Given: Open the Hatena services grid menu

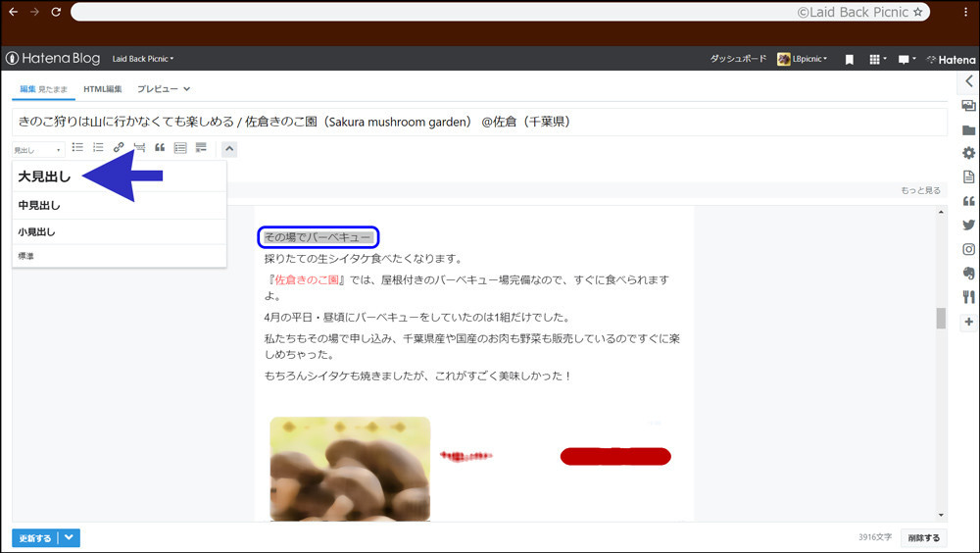Looking at the screenshot, I should coord(878,60).
